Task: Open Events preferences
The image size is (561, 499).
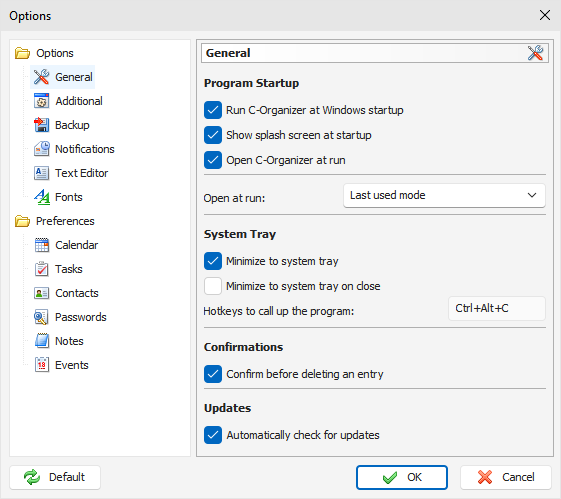Action: click(72, 365)
